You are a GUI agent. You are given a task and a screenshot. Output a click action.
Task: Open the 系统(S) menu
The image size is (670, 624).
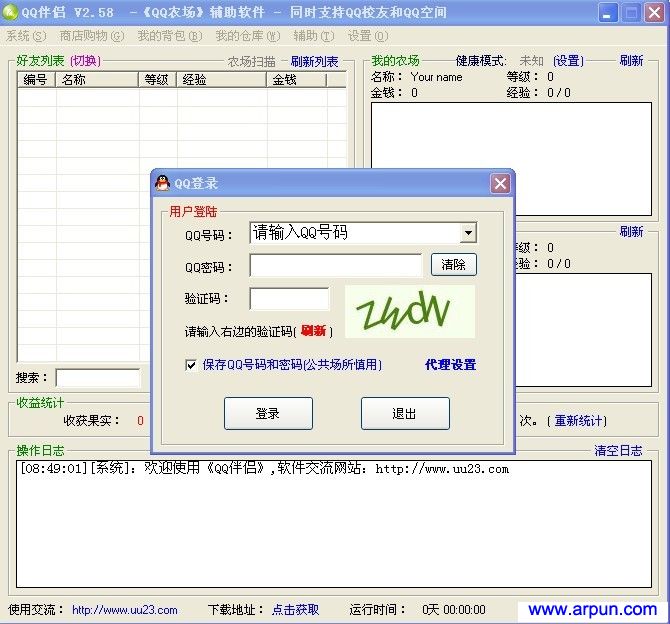tap(26, 36)
